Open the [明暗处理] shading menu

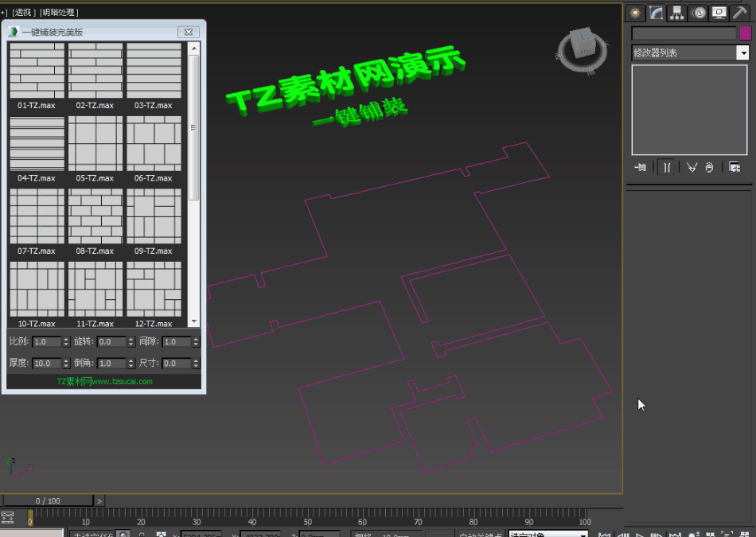[x=60, y=12]
